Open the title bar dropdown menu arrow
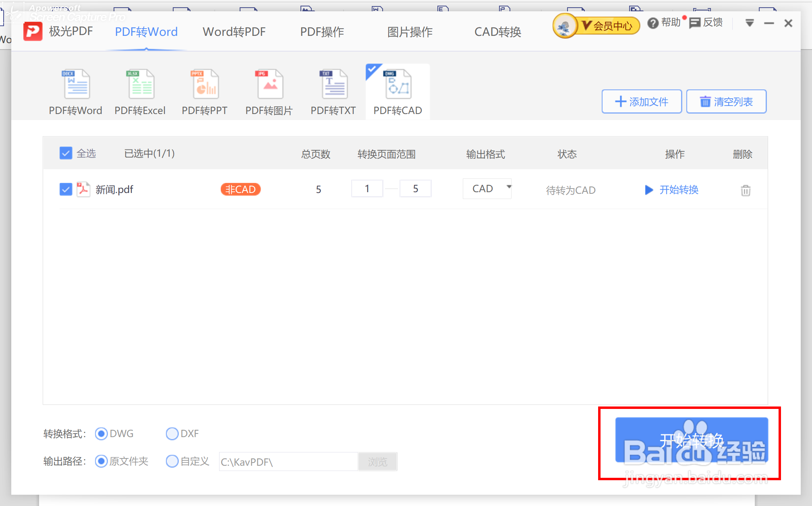The height and width of the screenshot is (506, 812). click(x=749, y=23)
